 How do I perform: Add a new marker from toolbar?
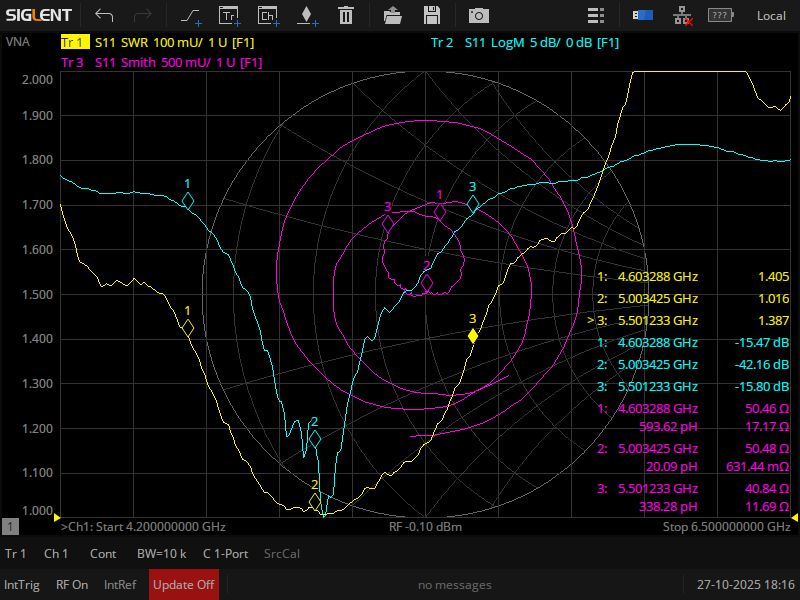pos(306,15)
